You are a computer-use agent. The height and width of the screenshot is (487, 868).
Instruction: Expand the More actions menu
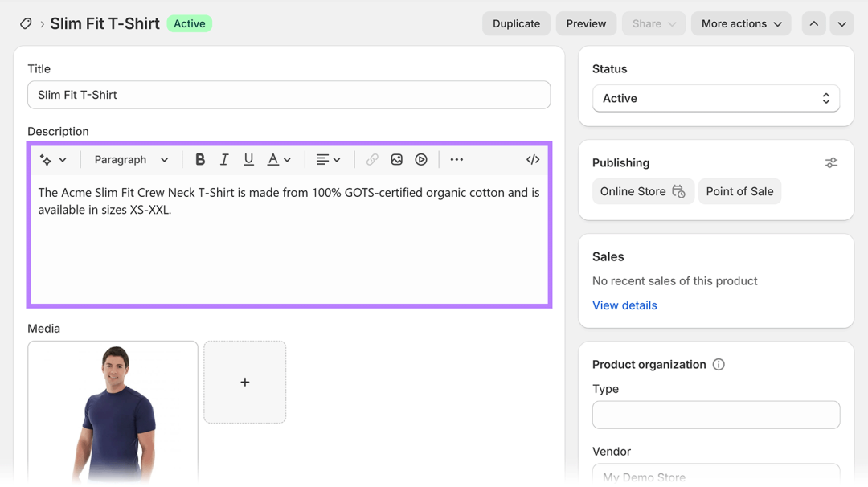point(740,23)
